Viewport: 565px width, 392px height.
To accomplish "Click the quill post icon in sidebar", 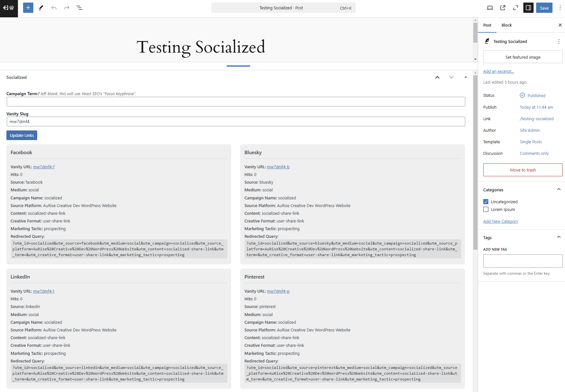I will click(x=487, y=41).
